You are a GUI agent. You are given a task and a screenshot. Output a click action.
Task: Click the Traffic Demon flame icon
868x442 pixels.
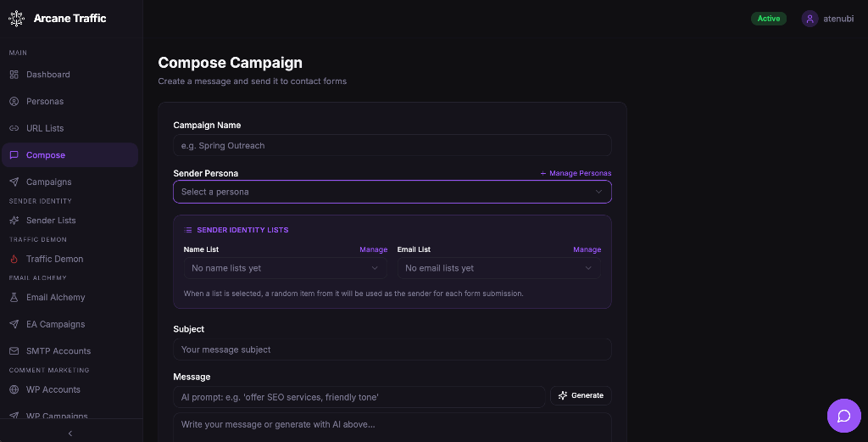(x=14, y=259)
